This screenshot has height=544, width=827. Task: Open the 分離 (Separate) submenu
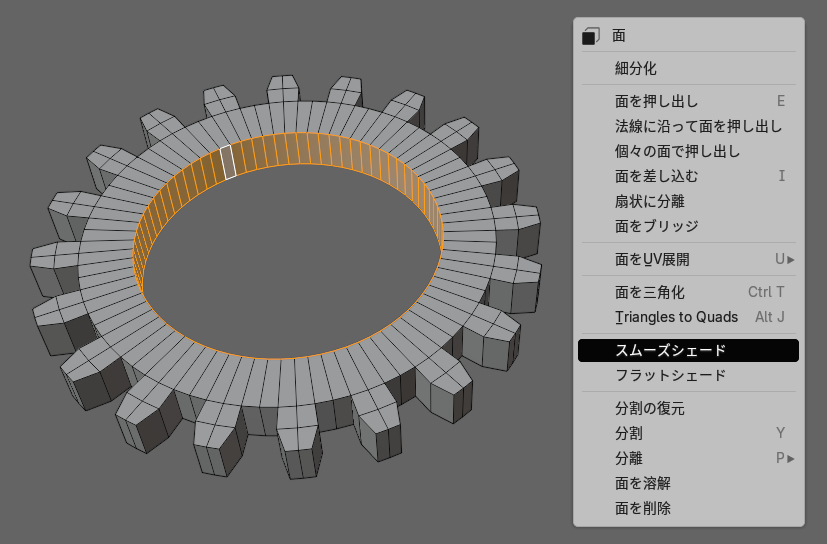click(688, 458)
